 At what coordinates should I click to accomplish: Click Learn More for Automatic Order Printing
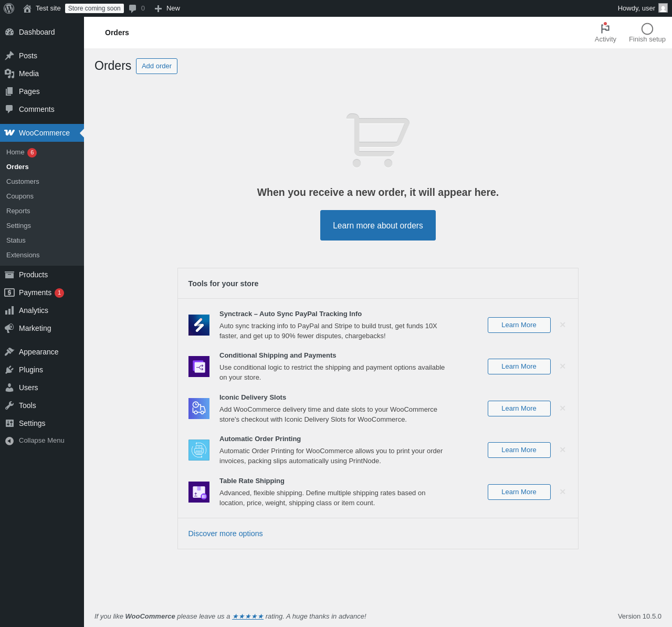click(x=519, y=450)
